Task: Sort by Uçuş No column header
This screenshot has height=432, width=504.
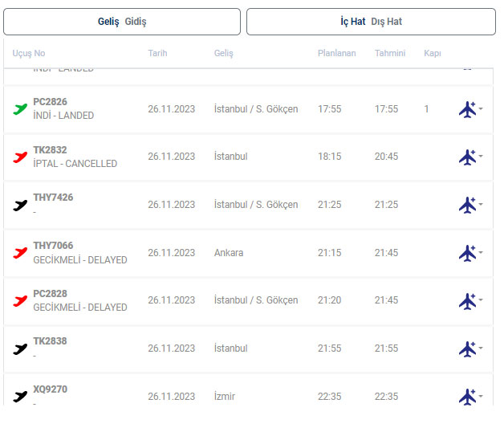Action: point(29,54)
